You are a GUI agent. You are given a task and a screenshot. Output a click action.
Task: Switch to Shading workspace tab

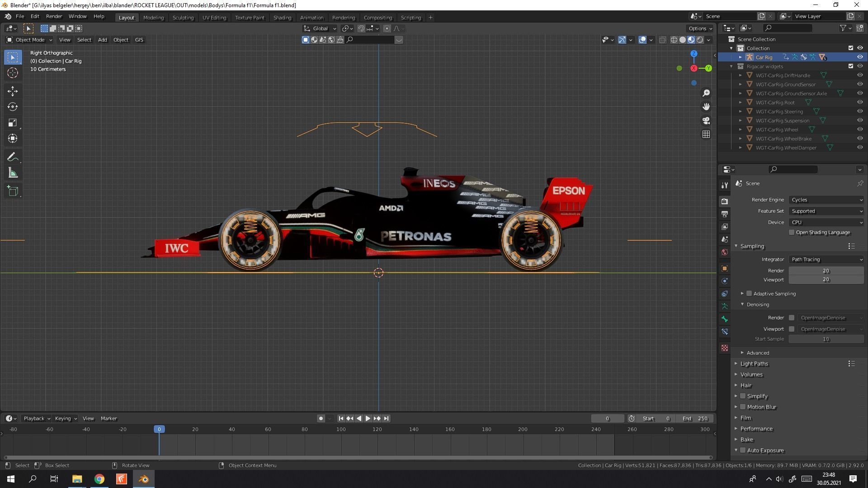tap(282, 18)
